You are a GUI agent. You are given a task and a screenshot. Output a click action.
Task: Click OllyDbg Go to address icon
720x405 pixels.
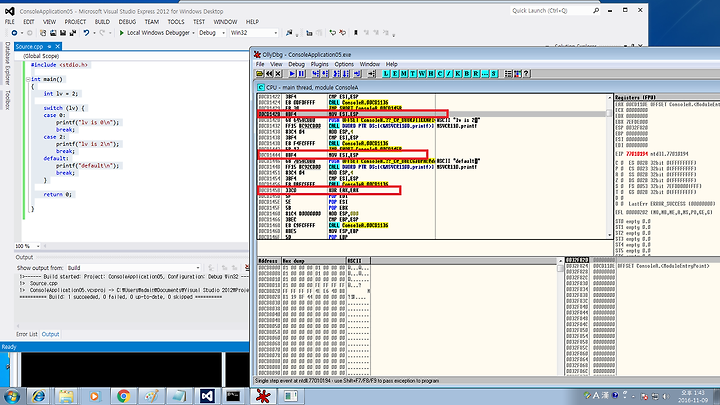(371, 73)
